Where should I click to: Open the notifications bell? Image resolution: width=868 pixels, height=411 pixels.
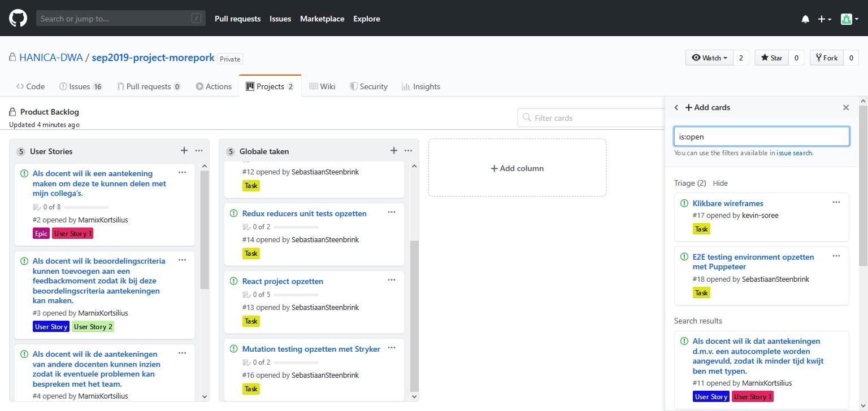pos(805,19)
